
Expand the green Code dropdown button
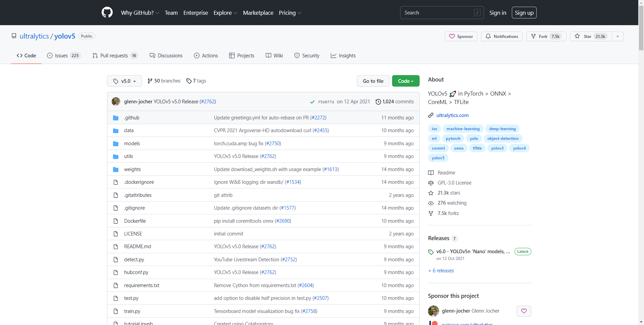click(x=406, y=81)
